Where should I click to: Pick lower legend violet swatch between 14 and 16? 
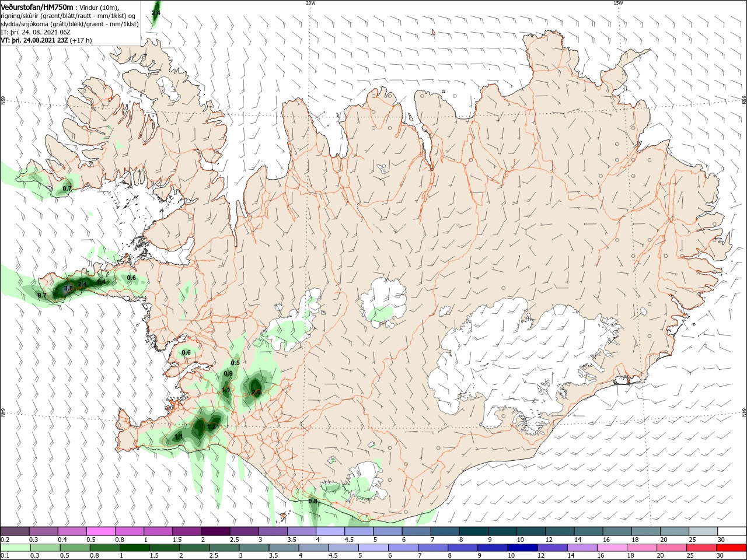coord(582,548)
